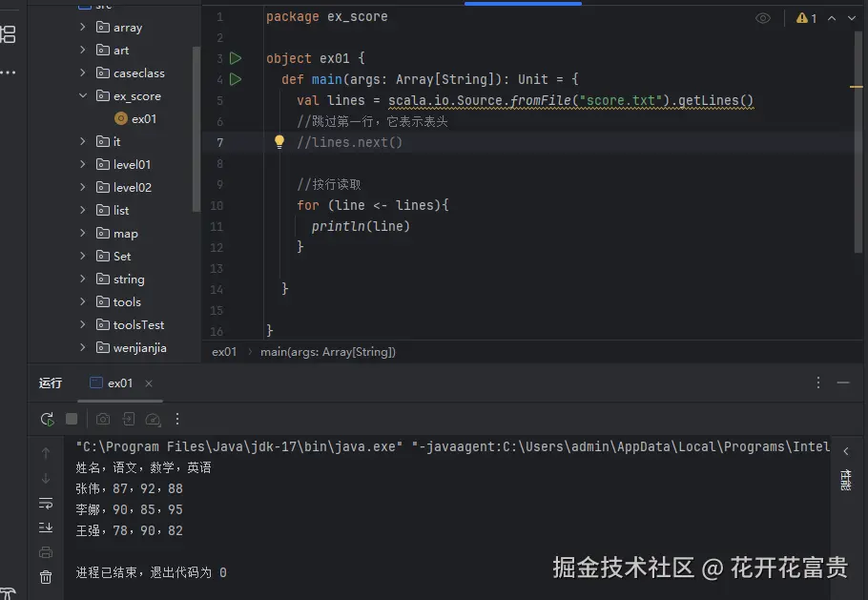Move down the stack trace arrow
868x600 pixels.
pyautogui.click(x=46, y=478)
